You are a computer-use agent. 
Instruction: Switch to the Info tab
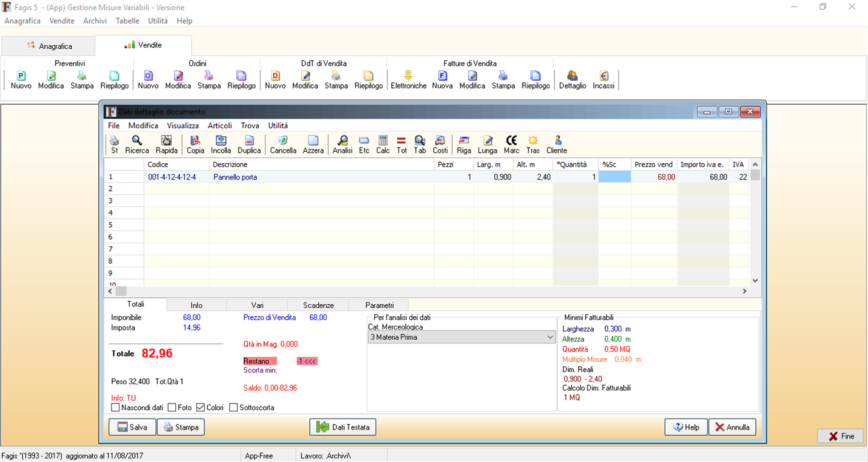point(197,305)
